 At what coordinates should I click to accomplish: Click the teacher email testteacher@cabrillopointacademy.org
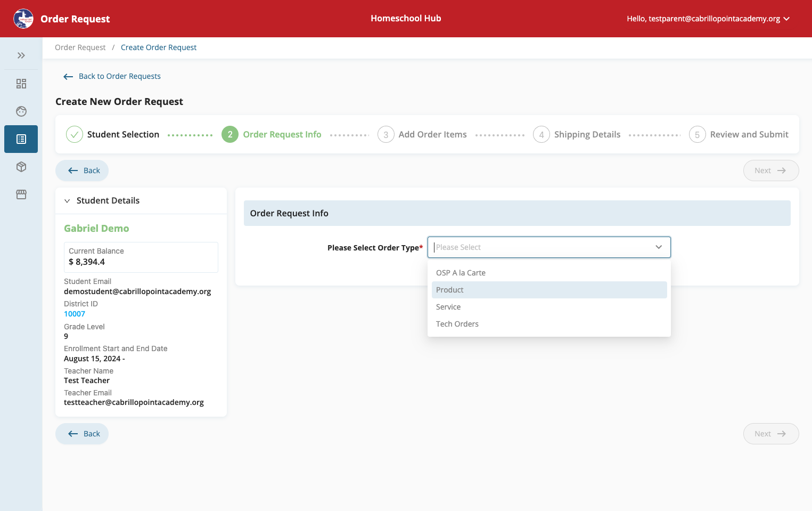point(134,402)
